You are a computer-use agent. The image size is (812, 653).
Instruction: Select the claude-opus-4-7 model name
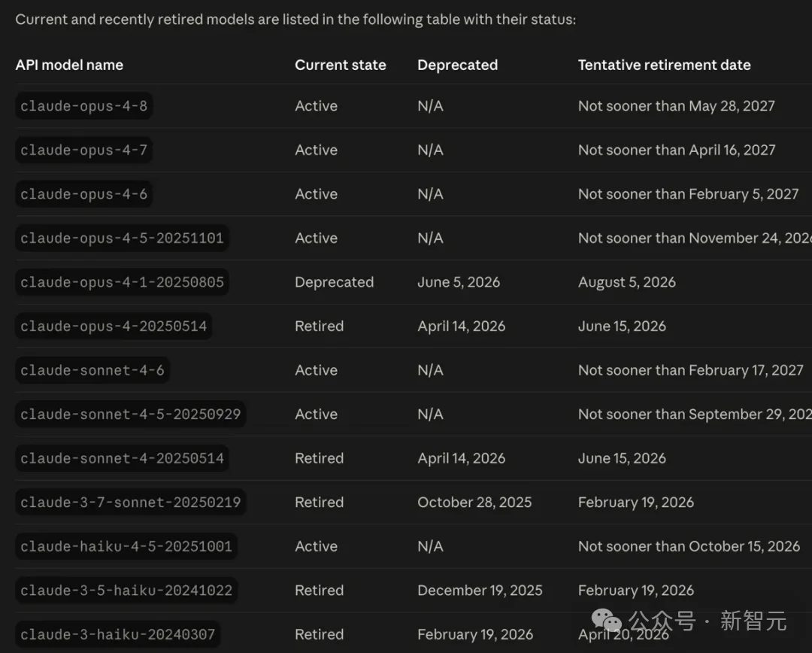pyautogui.click(x=84, y=150)
